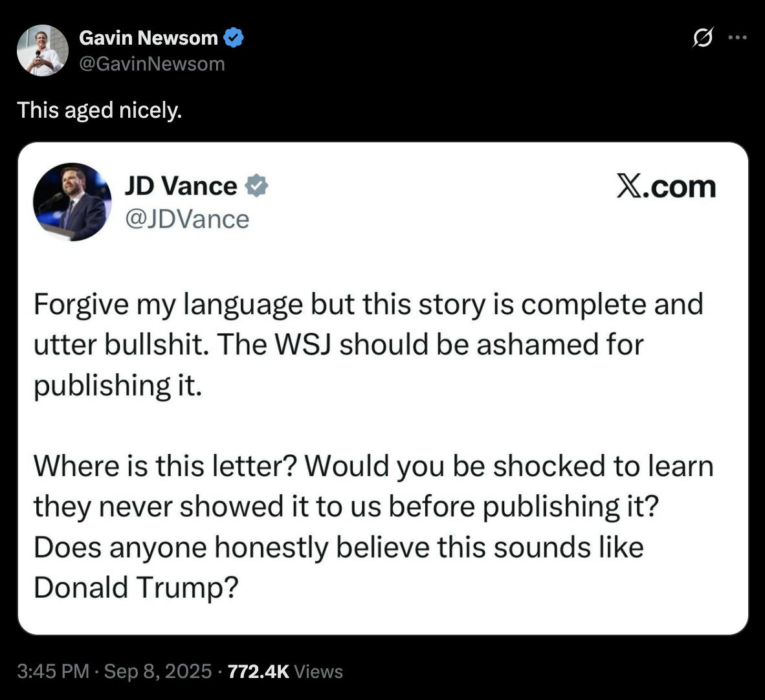Open the @GavinNewsom handle link
This screenshot has width=765, height=700.
(151, 64)
